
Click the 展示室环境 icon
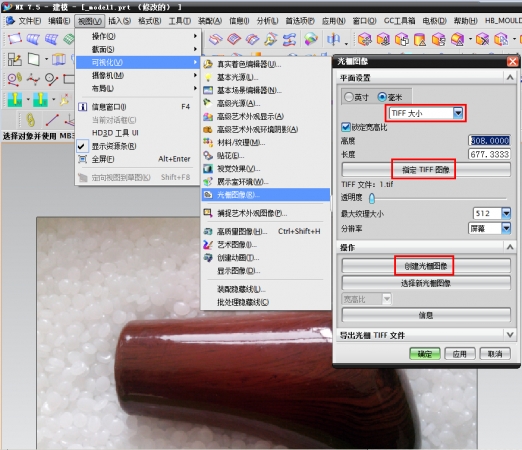(208, 182)
